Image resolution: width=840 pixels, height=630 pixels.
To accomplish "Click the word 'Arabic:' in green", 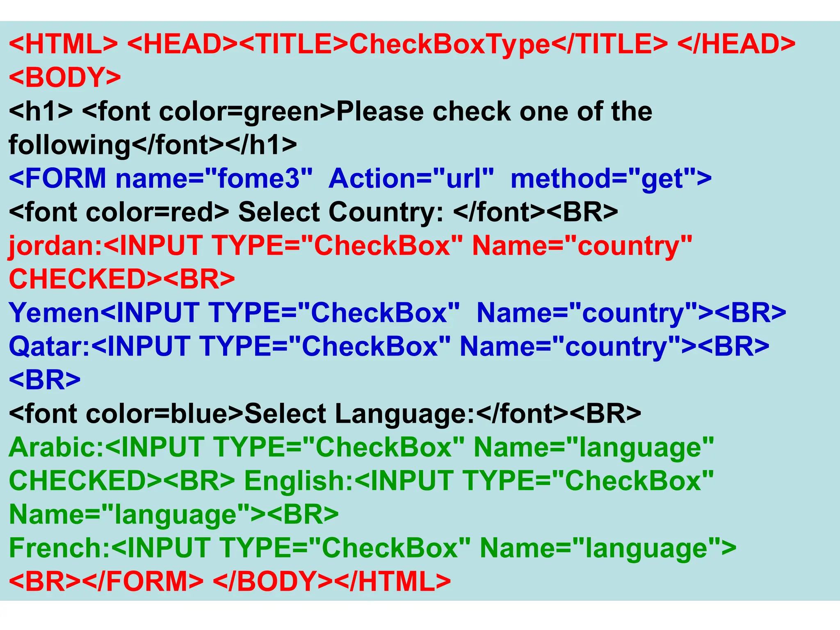I will click(56, 447).
